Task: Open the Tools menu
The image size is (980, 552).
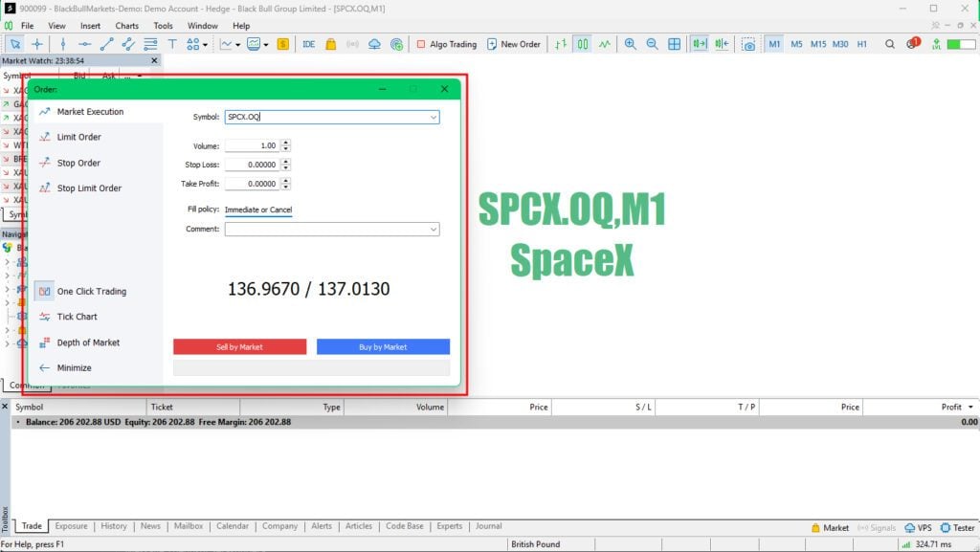Action: pyautogui.click(x=163, y=26)
